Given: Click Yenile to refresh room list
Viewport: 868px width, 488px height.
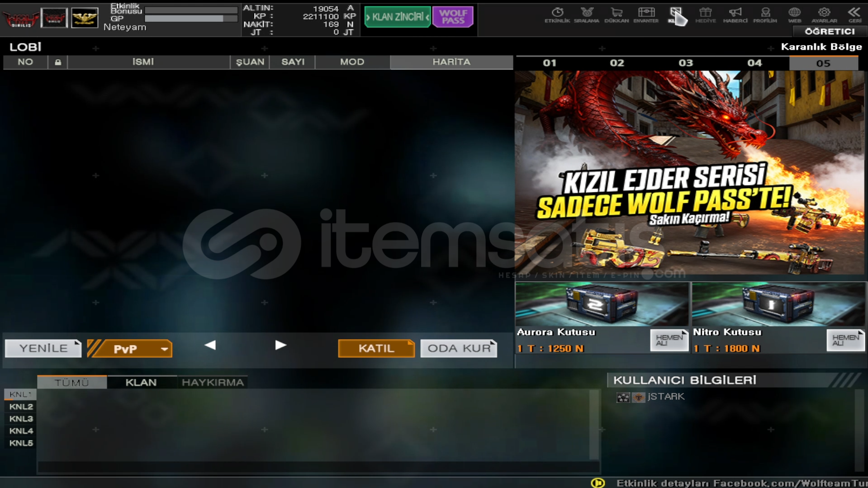Looking at the screenshot, I should coord(43,349).
